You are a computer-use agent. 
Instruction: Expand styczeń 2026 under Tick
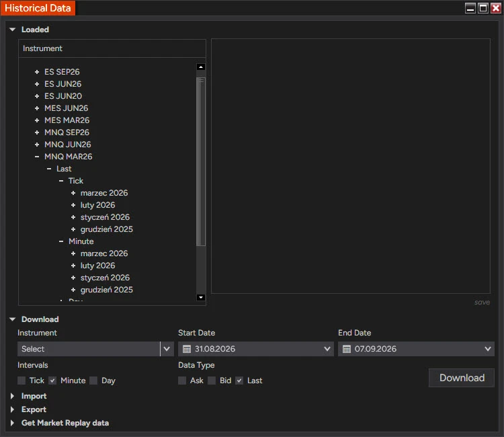coord(73,217)
